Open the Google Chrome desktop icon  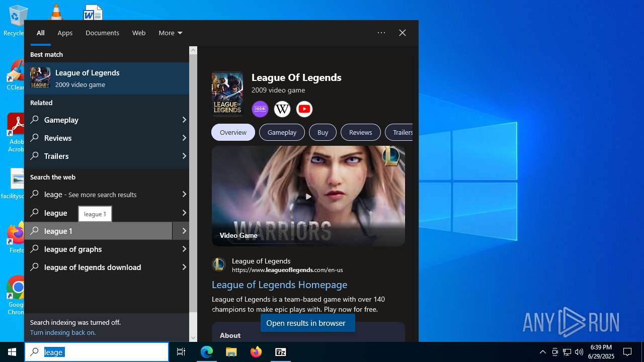(17, 295)
